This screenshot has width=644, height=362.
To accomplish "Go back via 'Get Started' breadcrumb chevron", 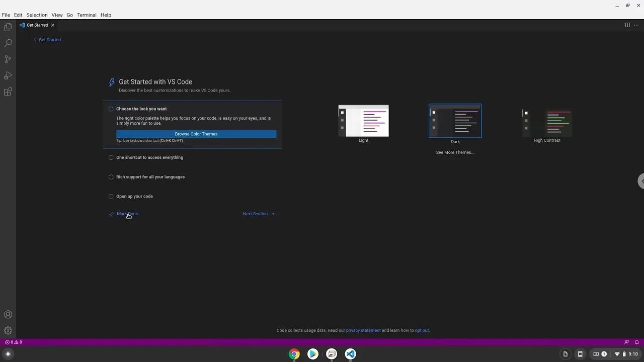I will coord(35,40).
